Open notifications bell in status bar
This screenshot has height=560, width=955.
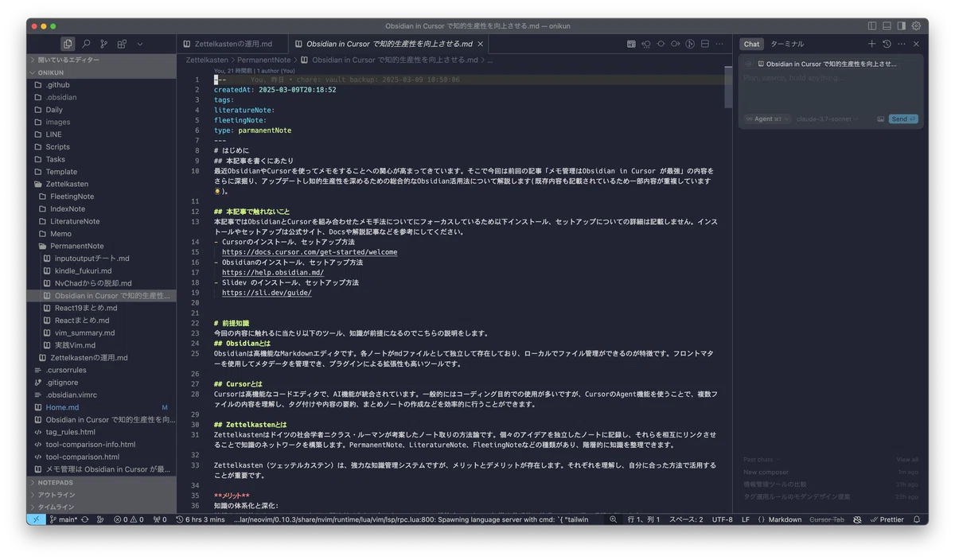coord(917,519)
